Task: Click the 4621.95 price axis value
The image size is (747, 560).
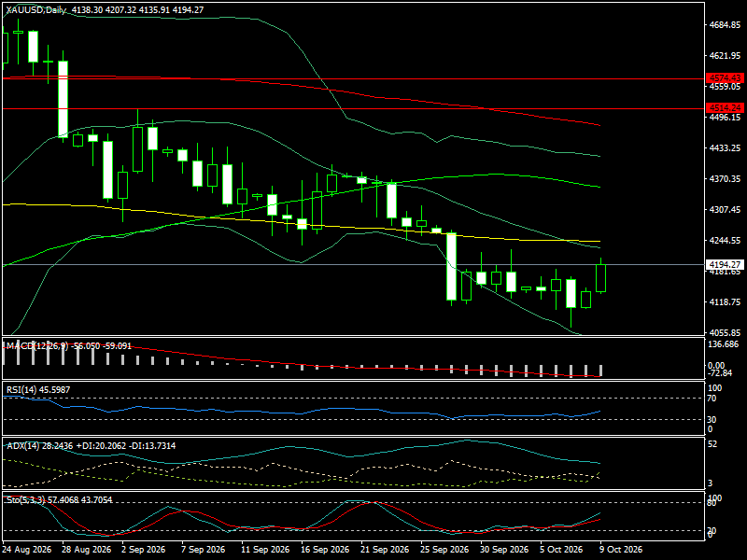Action: pos(725,56)
